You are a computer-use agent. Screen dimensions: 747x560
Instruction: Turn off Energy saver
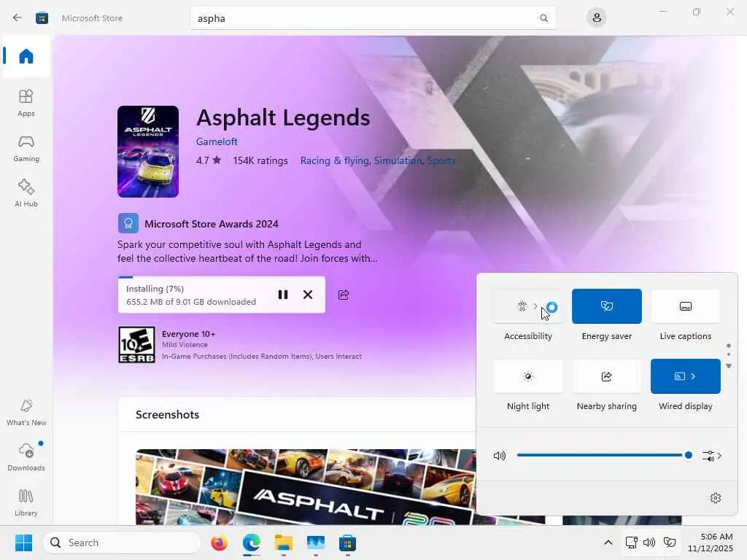(x=606, y=306)
